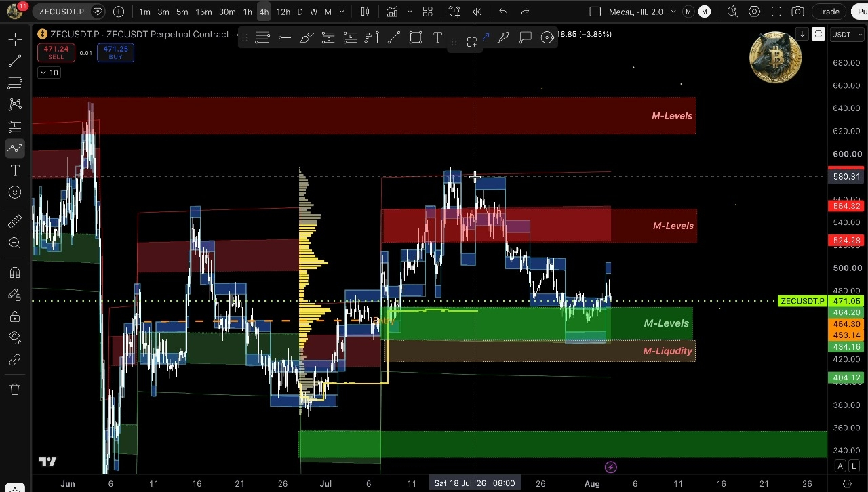Open the ZECUSDT.P symbol search
This screenshot has height=492, width=868.
(x=61, y=12)
